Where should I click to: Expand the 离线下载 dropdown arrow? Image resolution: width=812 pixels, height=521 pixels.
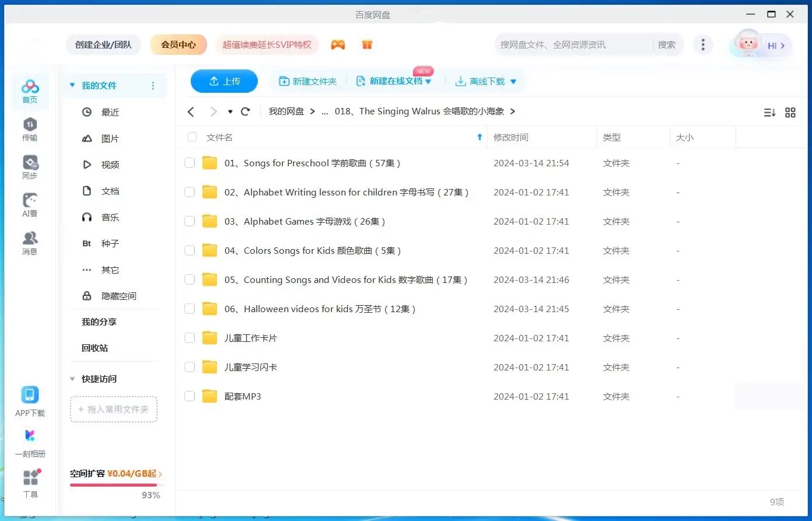coord(513,82)
